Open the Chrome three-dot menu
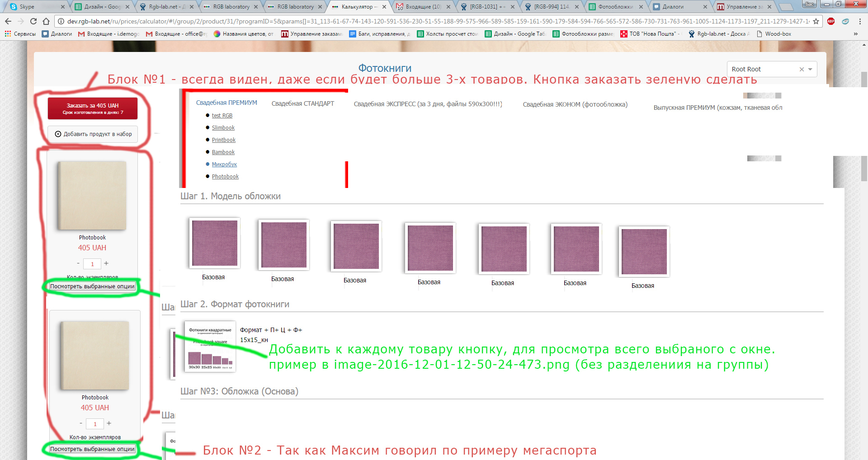Image resolution: width=868 pixels, height=460 pixels. [860, 21]
